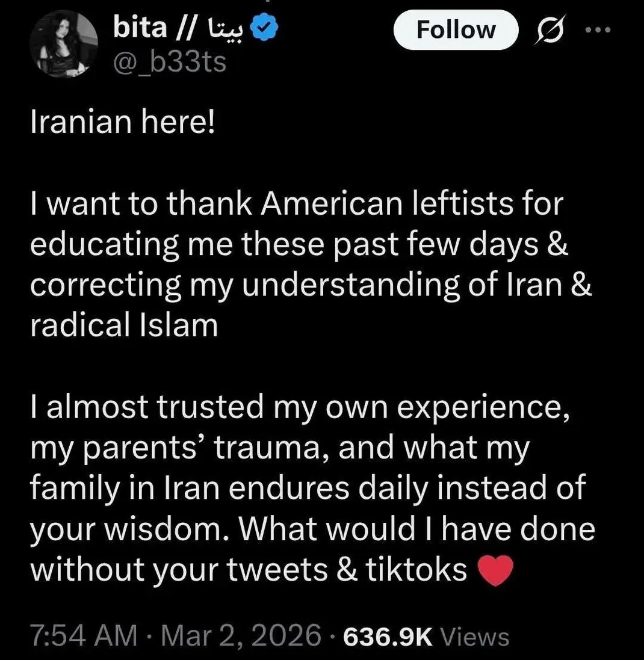Screen dimensions: 644x660
Task: Click the Follow button
Action: [456, 30]
